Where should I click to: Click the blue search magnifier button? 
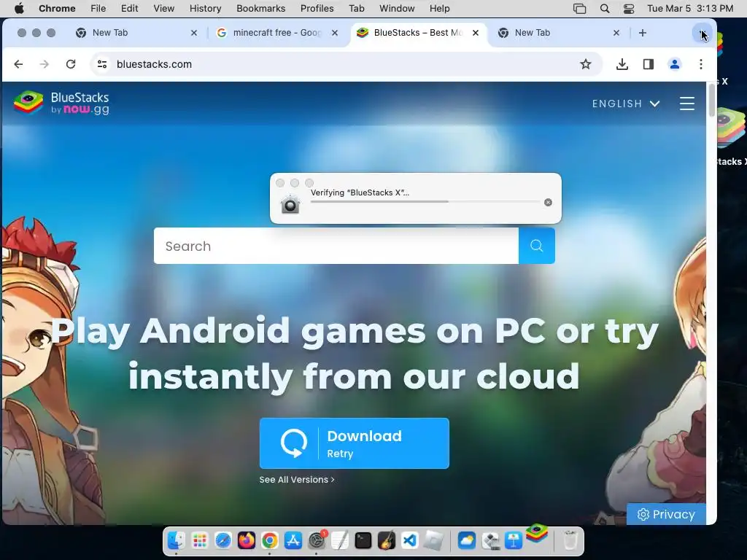point(536,246)
